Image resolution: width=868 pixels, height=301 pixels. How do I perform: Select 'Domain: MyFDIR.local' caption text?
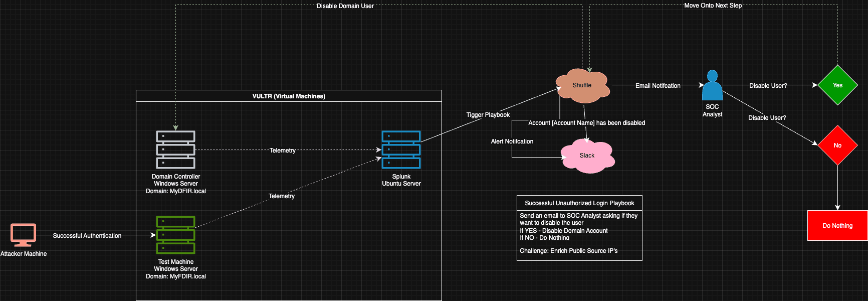(x=176, y=276)
